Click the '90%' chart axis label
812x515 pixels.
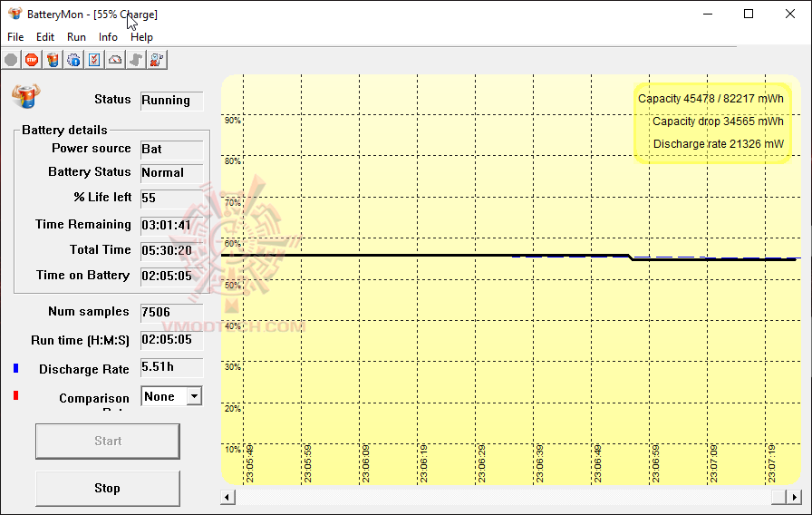[x=233, y=121]
